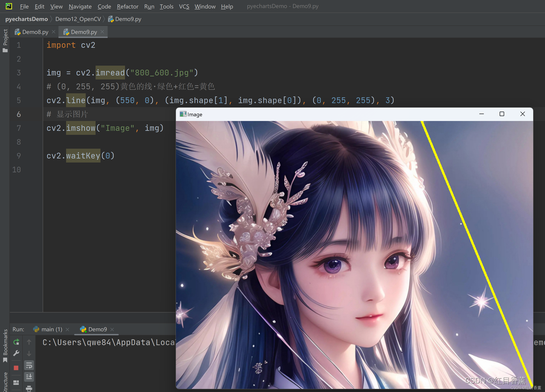Click the up stack trace arrow
545x392 pixels.
point(29,342)
